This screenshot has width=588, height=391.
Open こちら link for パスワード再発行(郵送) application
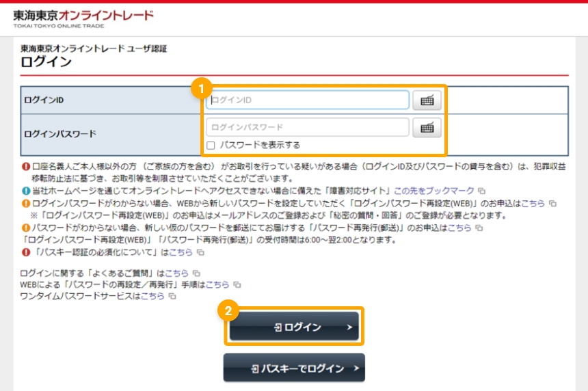(459, 228)
